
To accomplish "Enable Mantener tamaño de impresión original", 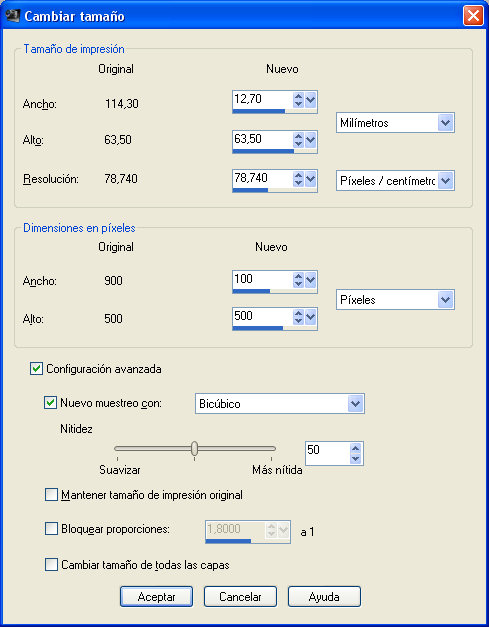I will click(51, 495).
